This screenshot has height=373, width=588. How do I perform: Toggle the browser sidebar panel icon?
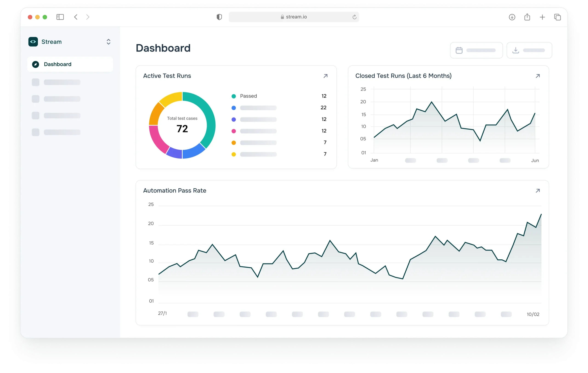[x=60, y=17]
